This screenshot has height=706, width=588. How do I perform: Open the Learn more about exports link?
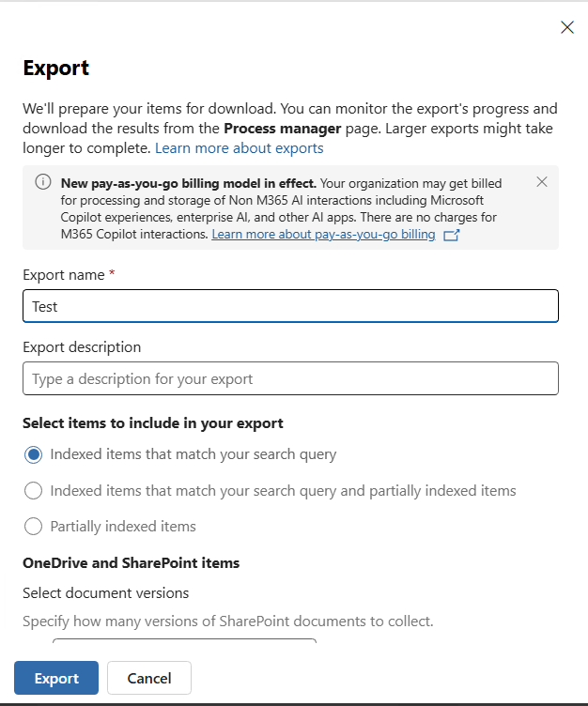(240, 148)
